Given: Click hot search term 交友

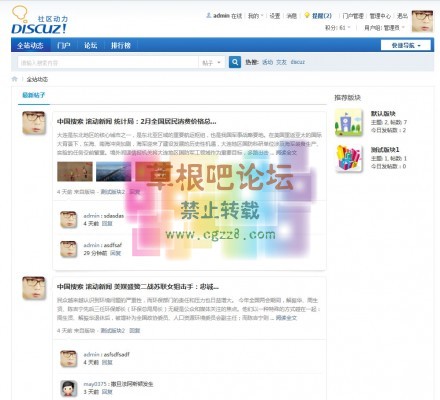Looking at the screenshot, I should (281, 62).
